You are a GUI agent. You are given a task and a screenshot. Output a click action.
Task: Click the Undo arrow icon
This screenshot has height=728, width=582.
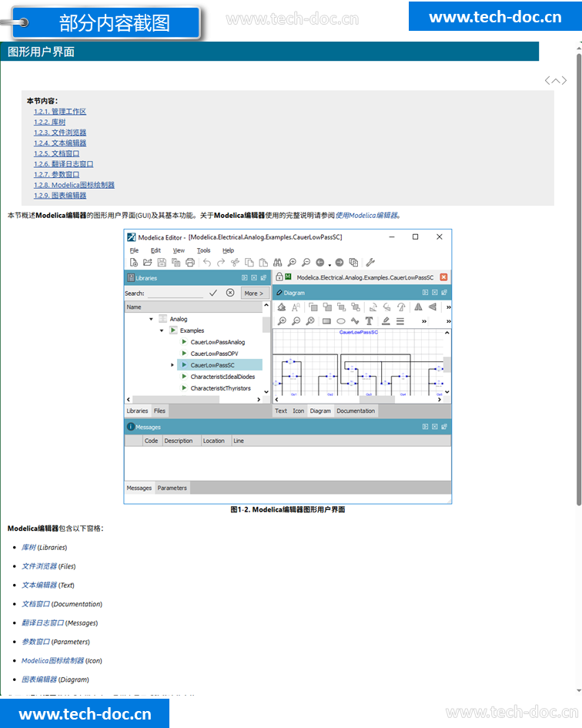[x=207, y=263]
